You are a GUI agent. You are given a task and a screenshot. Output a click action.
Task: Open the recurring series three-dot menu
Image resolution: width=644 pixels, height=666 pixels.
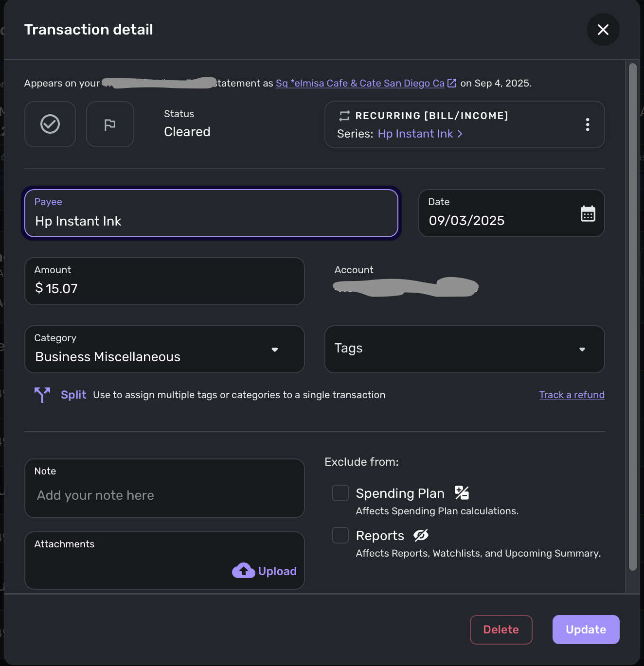588,124
